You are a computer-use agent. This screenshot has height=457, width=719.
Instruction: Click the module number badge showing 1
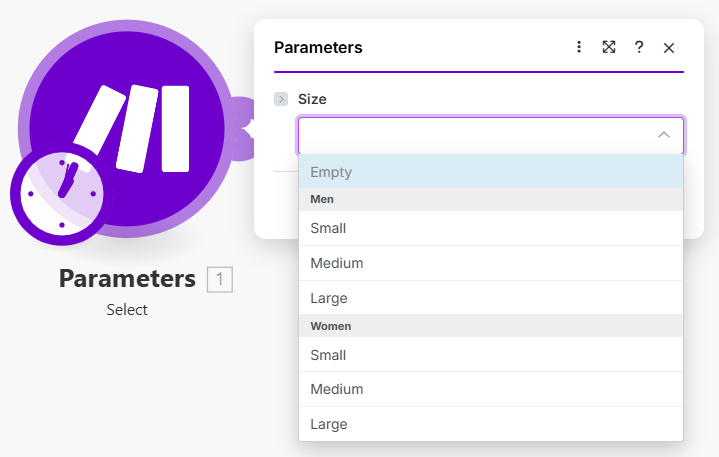click(x=219, y=280)
